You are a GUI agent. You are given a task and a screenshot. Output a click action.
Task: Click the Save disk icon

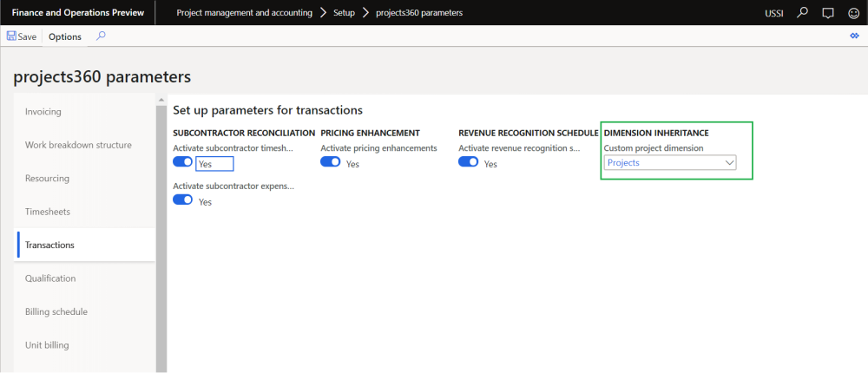pyautogui.click(x=11, y=36)
